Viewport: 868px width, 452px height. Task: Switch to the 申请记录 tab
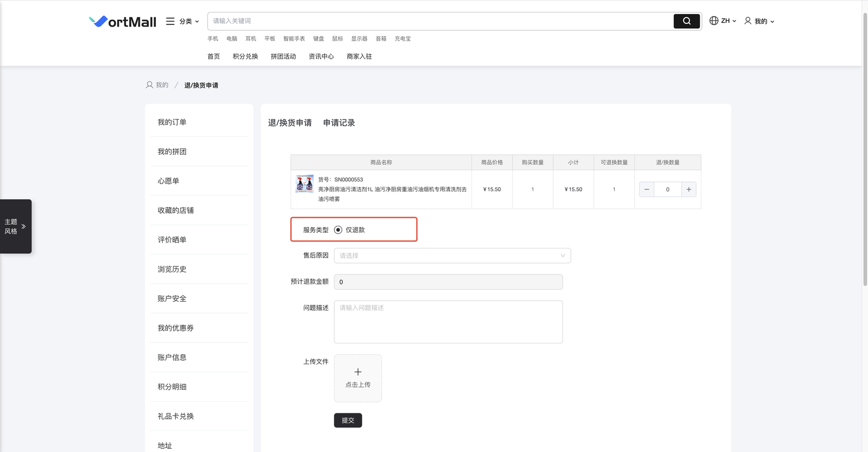[x=339, y=123]
